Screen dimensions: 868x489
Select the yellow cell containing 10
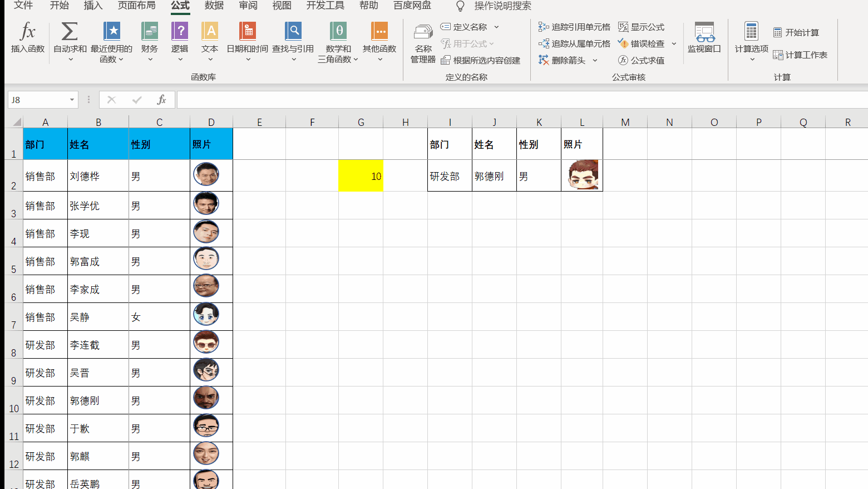(x=361, y=175)
